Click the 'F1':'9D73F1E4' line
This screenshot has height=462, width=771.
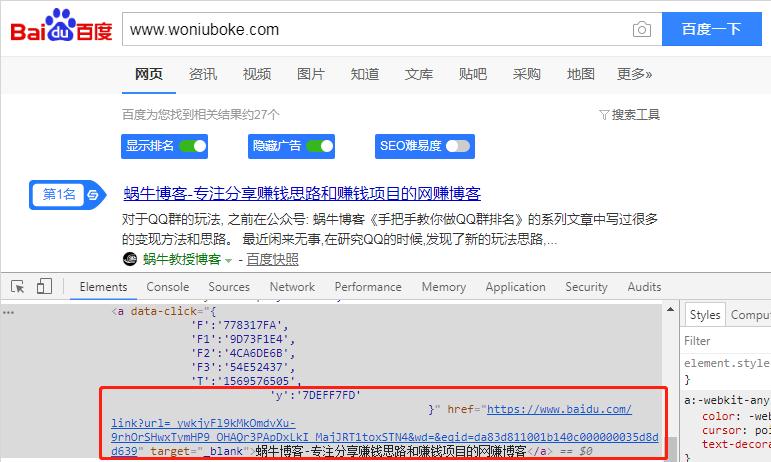(x=243, y=339)
